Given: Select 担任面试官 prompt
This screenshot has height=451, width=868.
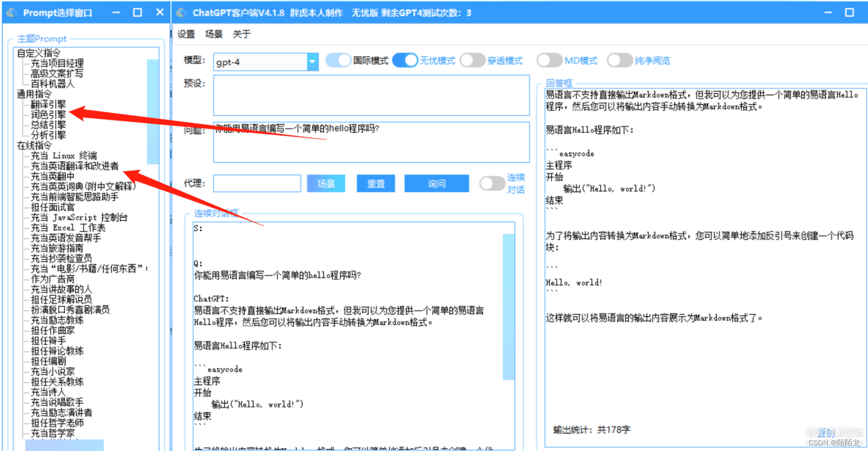Looking at the screenshot, I should (x=53, y=207).
